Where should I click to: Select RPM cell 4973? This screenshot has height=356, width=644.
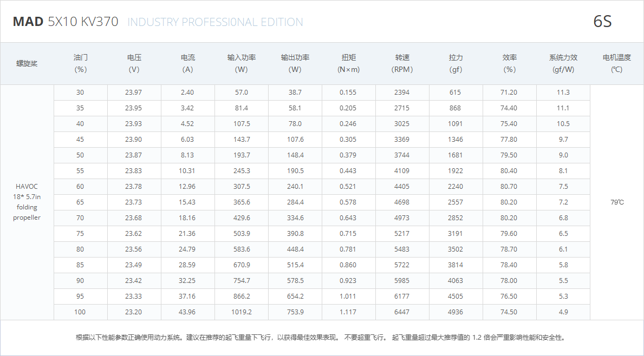[x=402, y=218]
